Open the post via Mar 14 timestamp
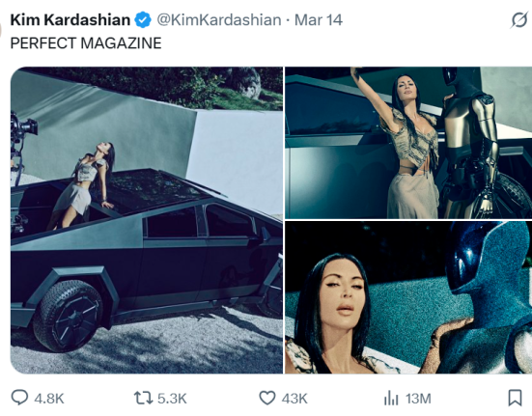This screenshot has height=416, width=532. 319,19
